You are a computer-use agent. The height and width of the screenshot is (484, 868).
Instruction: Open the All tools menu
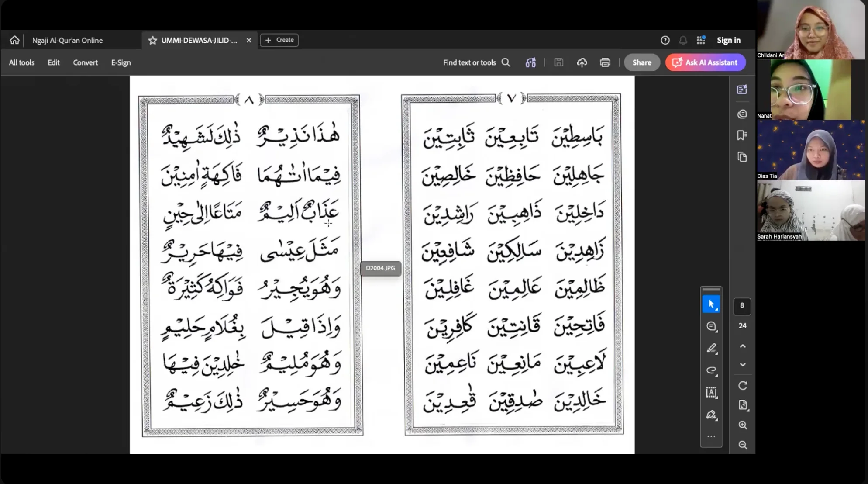(x=21, y=62)
